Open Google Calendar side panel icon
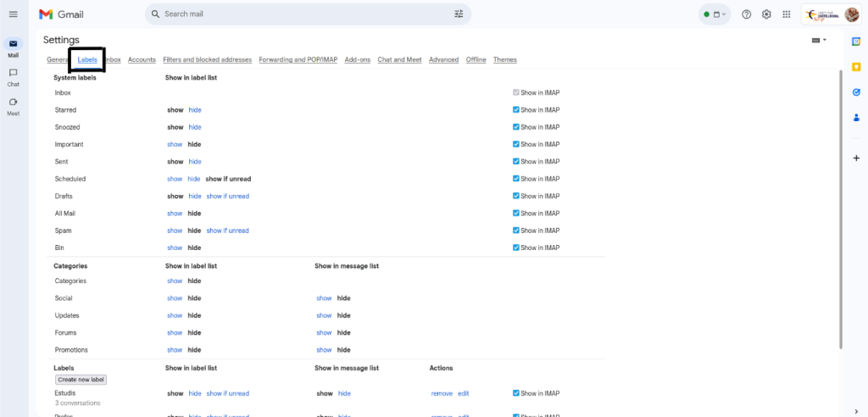Screen dimensions: 868x417 (856, 41)
